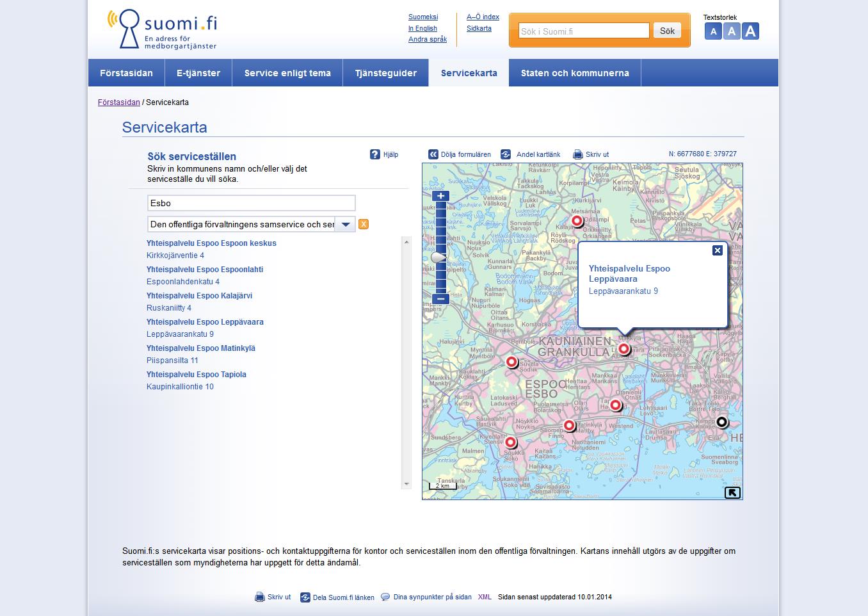Click the Dölja formulären collapse icon
868x616 pixels.
coord(433,154)
